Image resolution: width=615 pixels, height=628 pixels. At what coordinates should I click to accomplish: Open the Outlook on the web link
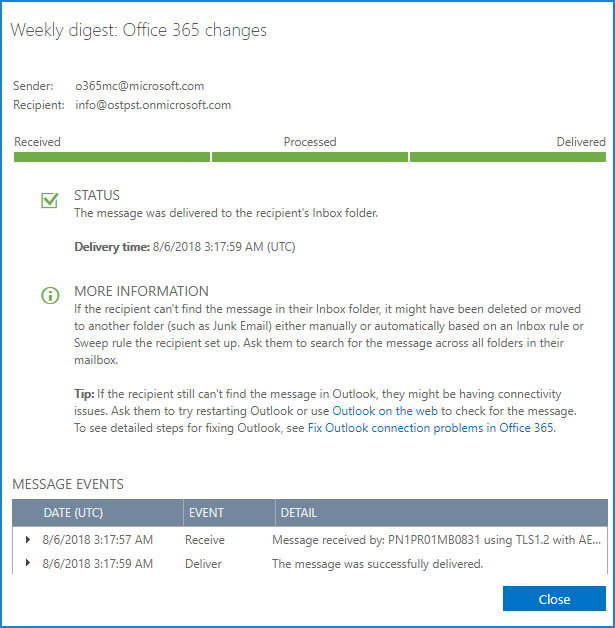(385, 411)
